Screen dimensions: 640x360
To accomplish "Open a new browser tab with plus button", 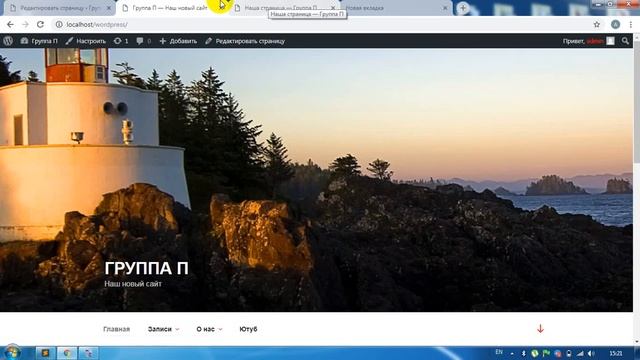I will [463, 8].
